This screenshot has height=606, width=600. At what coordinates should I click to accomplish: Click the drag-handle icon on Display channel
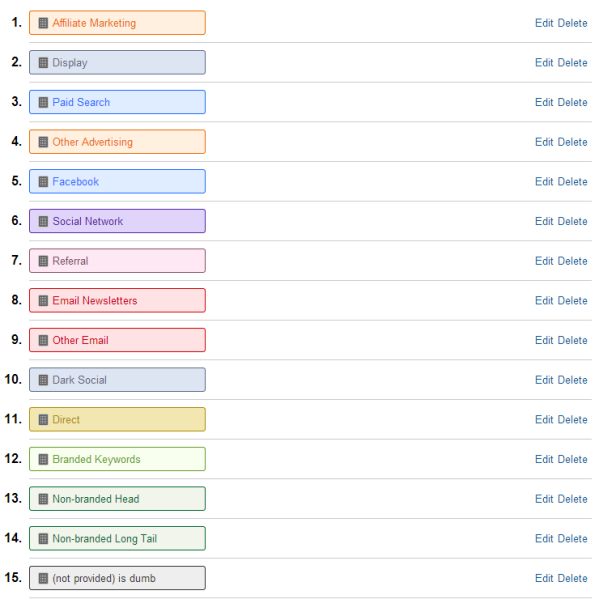pos(43,63)
